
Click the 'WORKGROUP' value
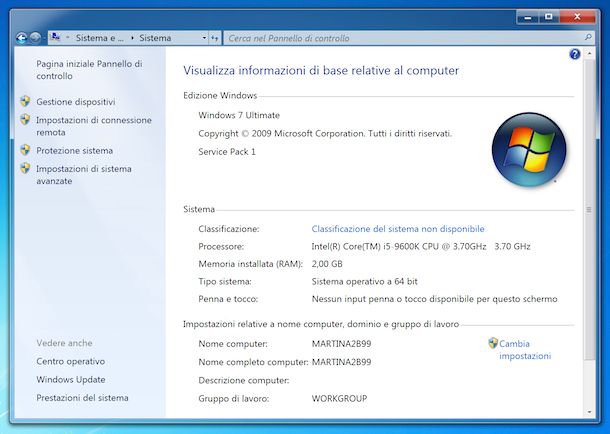click(339, 399)
